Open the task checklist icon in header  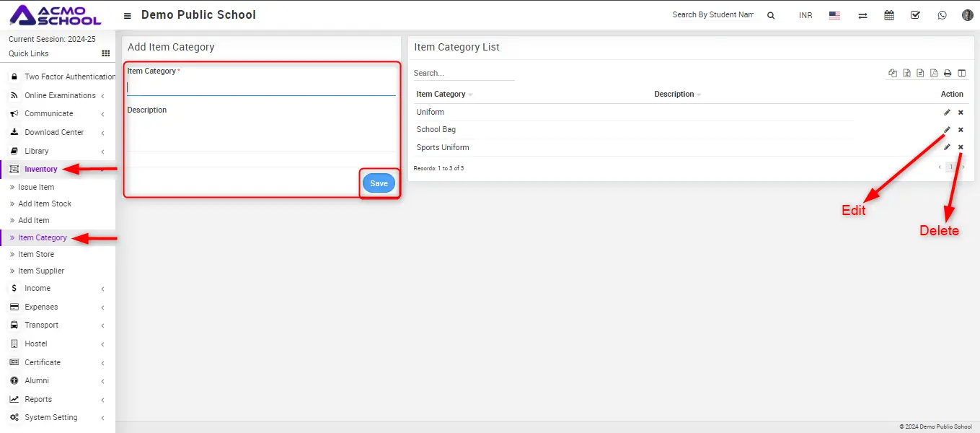pos(915,15)
